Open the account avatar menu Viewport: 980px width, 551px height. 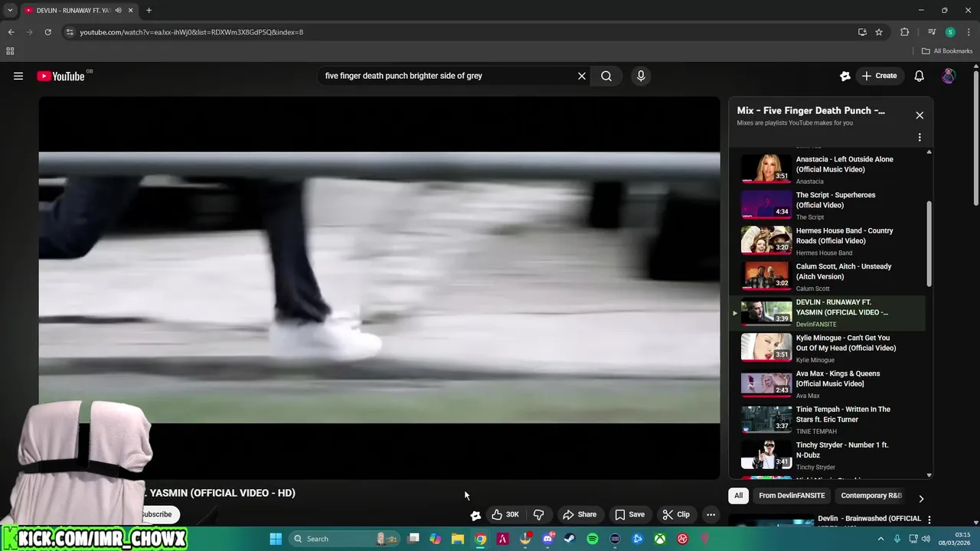[949, 76]
